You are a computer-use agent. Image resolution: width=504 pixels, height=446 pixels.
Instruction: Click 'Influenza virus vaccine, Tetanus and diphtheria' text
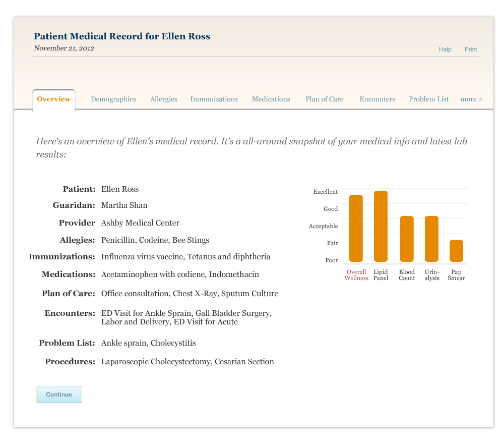pyautogui.click(x=186, y=257)
